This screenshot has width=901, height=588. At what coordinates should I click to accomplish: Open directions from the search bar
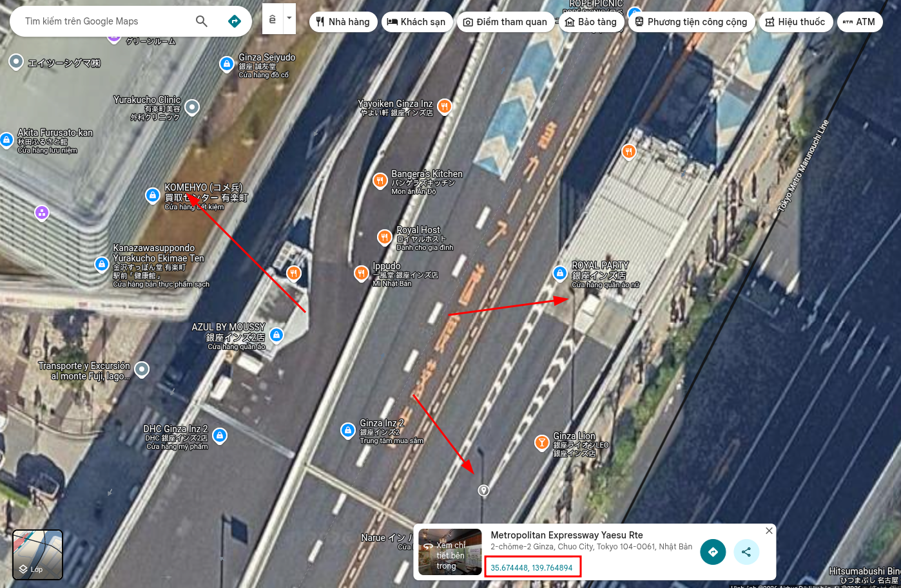pyautogui.click(x=235, y=21)
